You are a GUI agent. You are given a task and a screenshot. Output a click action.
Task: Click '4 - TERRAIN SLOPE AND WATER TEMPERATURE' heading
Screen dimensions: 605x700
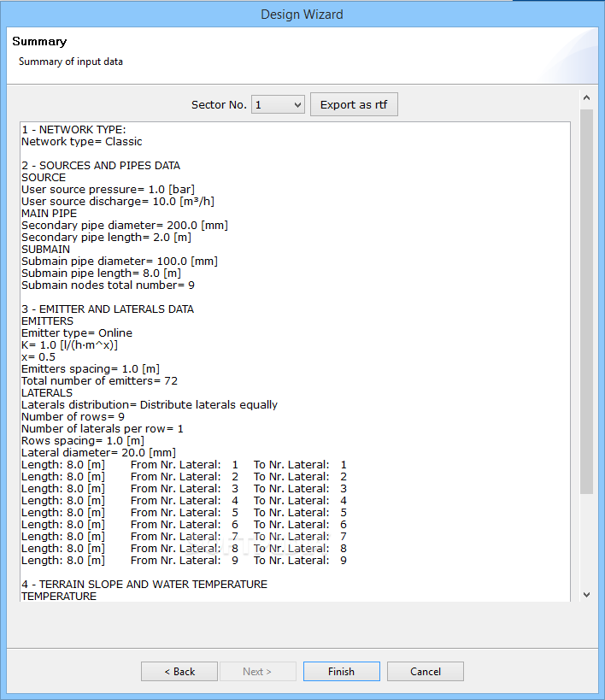144,585
